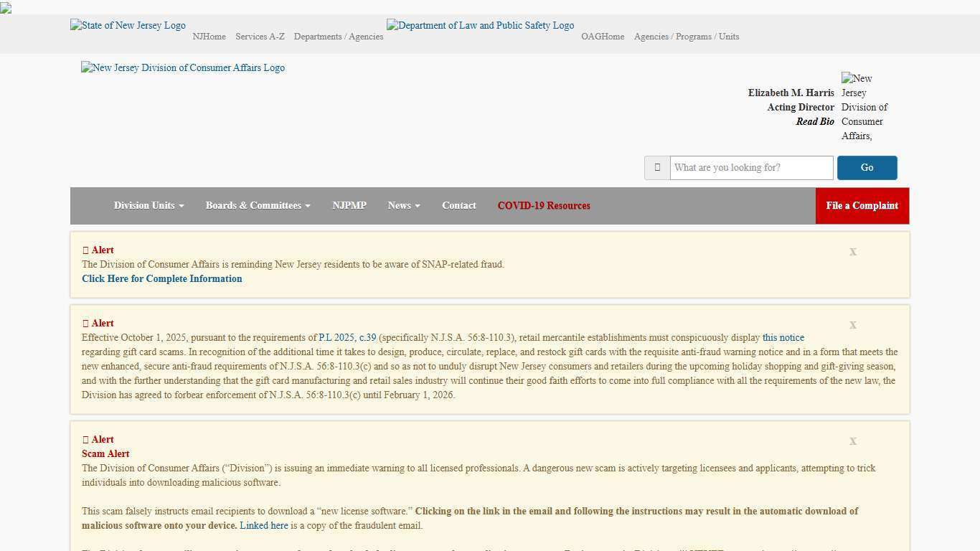Open 'Click Here for Complete Information' link
The image size is (980, 551).
(x=162, y=279)
